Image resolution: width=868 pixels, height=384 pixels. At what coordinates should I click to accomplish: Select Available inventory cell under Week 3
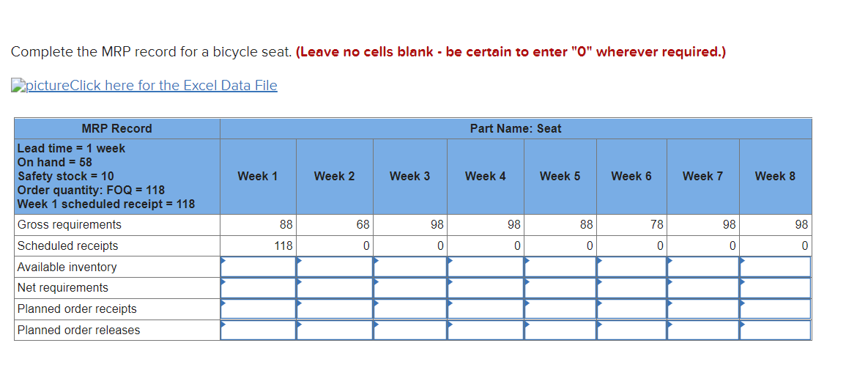click(x=410, y=267)
